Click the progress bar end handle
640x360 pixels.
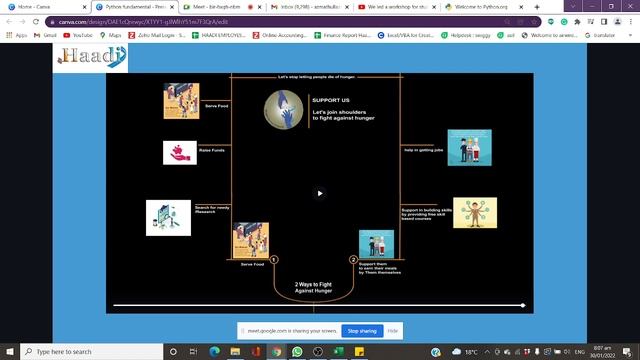523,305
